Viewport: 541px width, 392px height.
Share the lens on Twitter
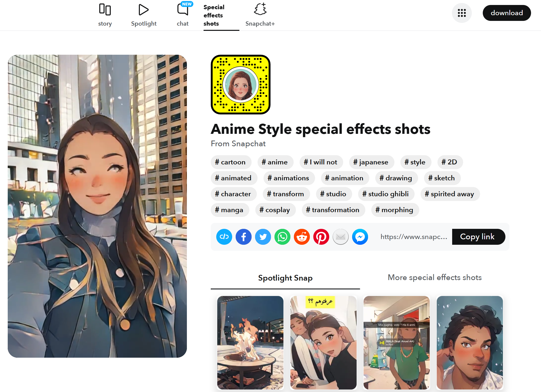(x=263, y=237)
